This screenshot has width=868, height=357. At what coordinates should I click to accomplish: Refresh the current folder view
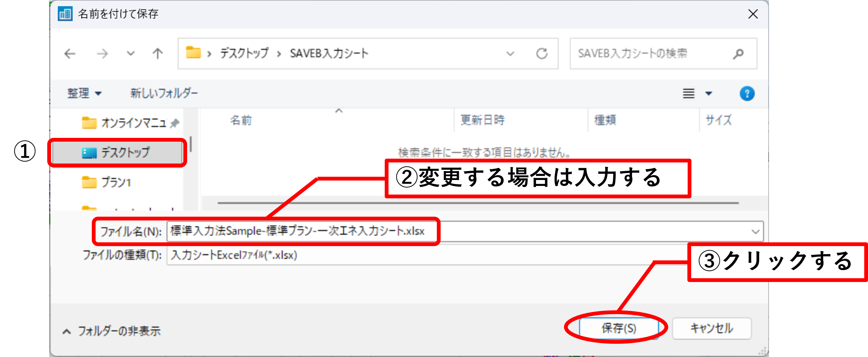tap(542, 53)
